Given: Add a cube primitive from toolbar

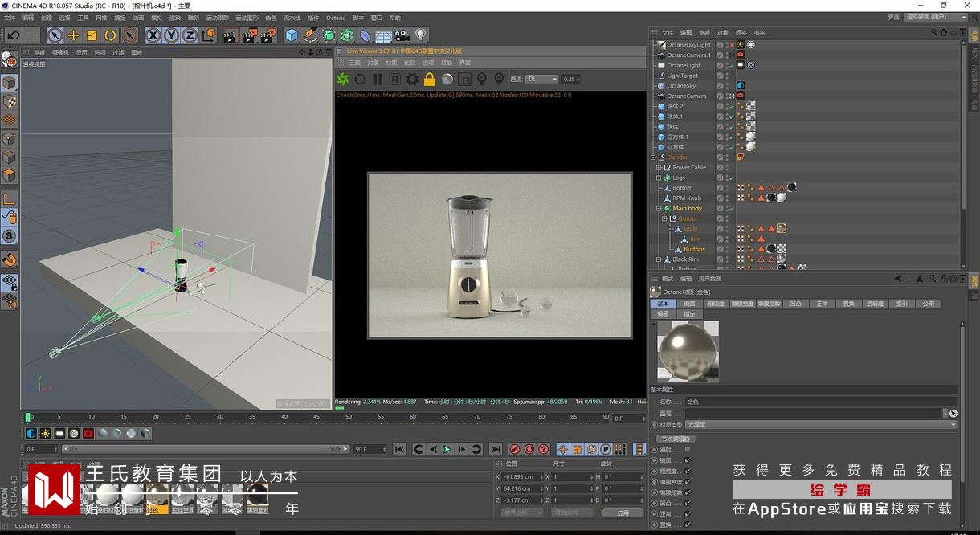Looking at the screenshot, I should pyautogui.click(x=292, y=35).
